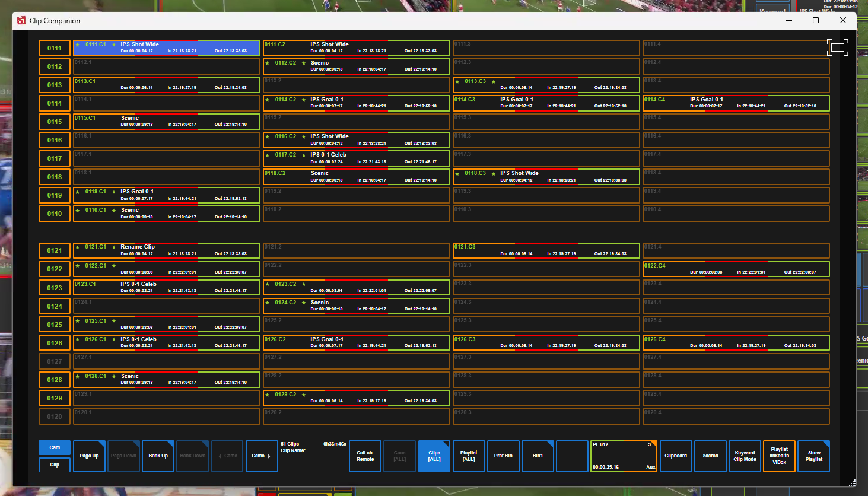Image resolution: width=868 pixels, height=496 pixels.
Task: Click the star left of 0129.C2
Action: point(268,395)
